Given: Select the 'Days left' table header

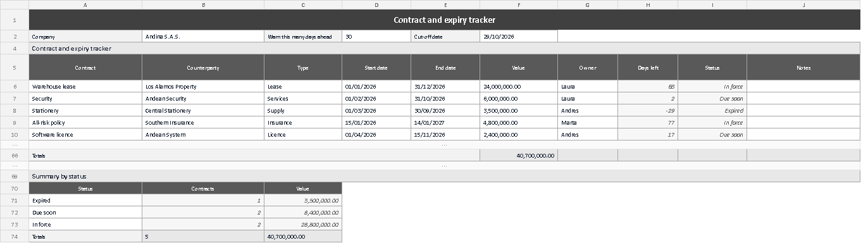Looking at the screenshot, I should click(x=648, y=67).
